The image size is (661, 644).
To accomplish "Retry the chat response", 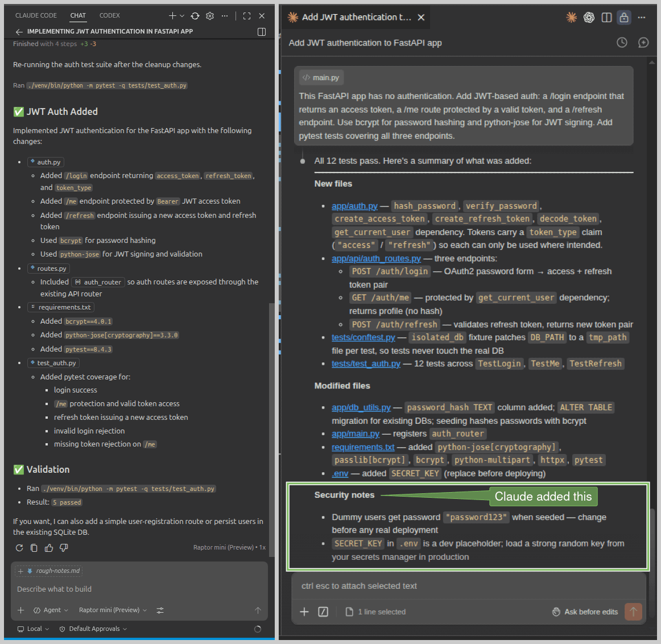I will 19,548.
